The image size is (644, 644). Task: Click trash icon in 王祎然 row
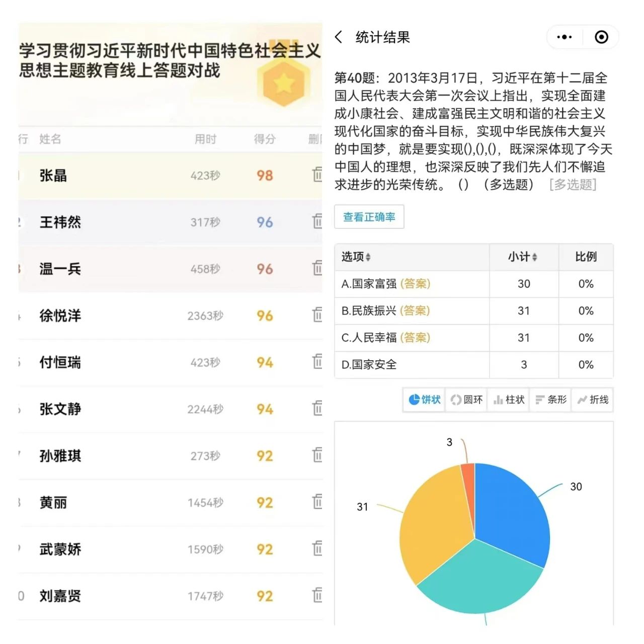coord(317,221)
